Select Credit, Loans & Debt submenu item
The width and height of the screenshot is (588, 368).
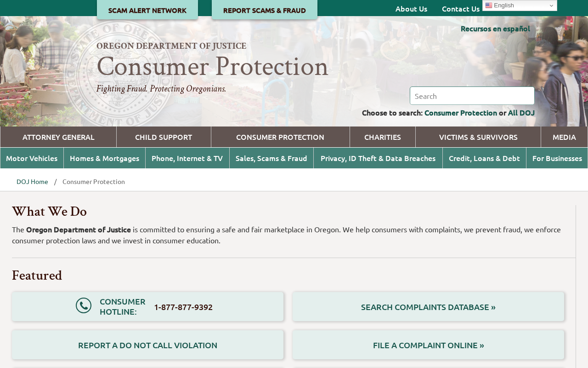tap(484, 158)
